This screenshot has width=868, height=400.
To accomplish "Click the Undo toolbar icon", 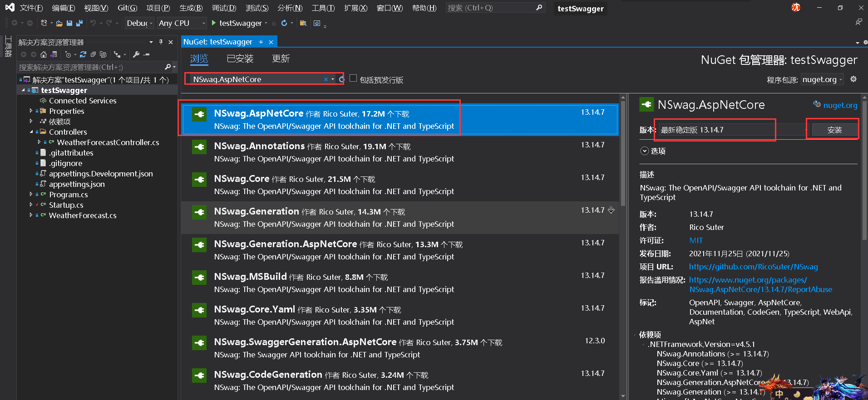I will click(93, 23).
